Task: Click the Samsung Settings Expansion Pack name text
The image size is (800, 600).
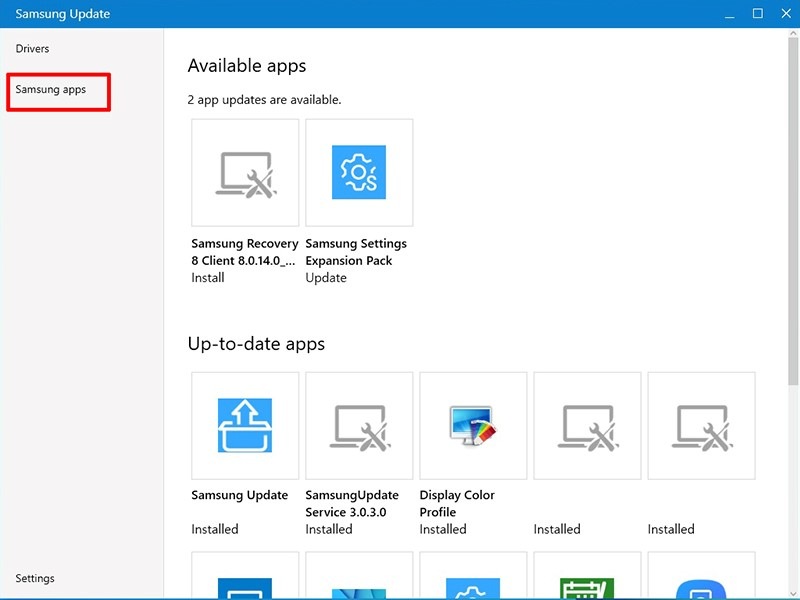Action: pyautogui.click(x=356, y=252)
